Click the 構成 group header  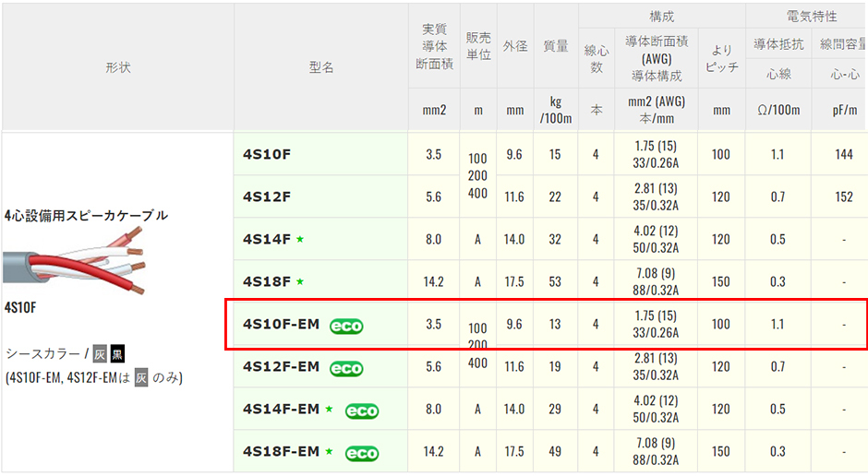click(x=662, y=17)
